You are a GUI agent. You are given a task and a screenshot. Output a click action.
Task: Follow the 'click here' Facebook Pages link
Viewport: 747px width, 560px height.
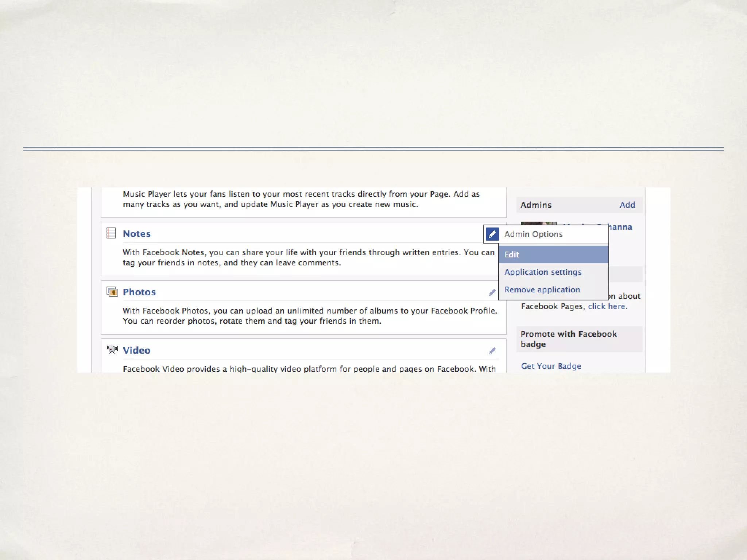(x=607, y=306)
